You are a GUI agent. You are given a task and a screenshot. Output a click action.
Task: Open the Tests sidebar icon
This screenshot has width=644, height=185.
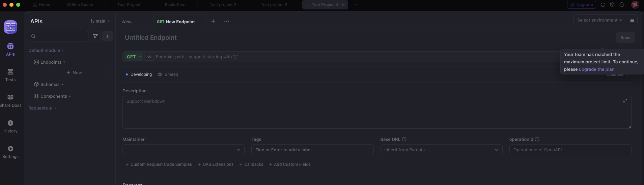click(x=10, y=75)
